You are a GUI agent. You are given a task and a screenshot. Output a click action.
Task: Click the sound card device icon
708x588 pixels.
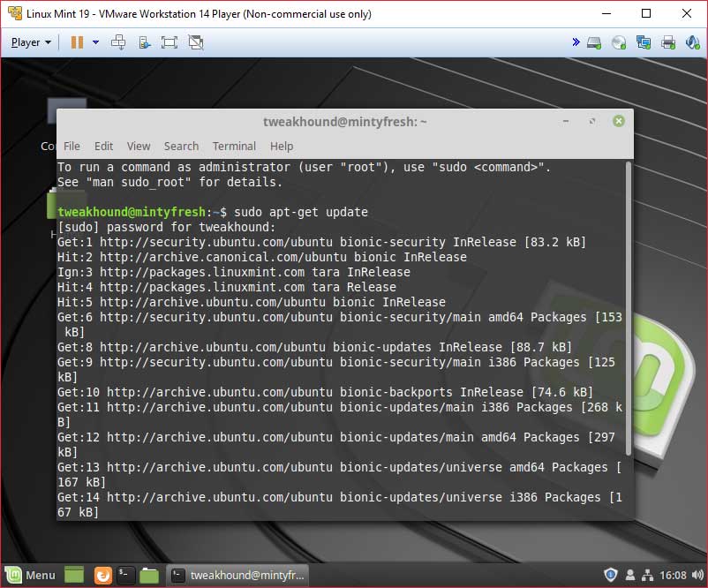click(x=693, y=43)
